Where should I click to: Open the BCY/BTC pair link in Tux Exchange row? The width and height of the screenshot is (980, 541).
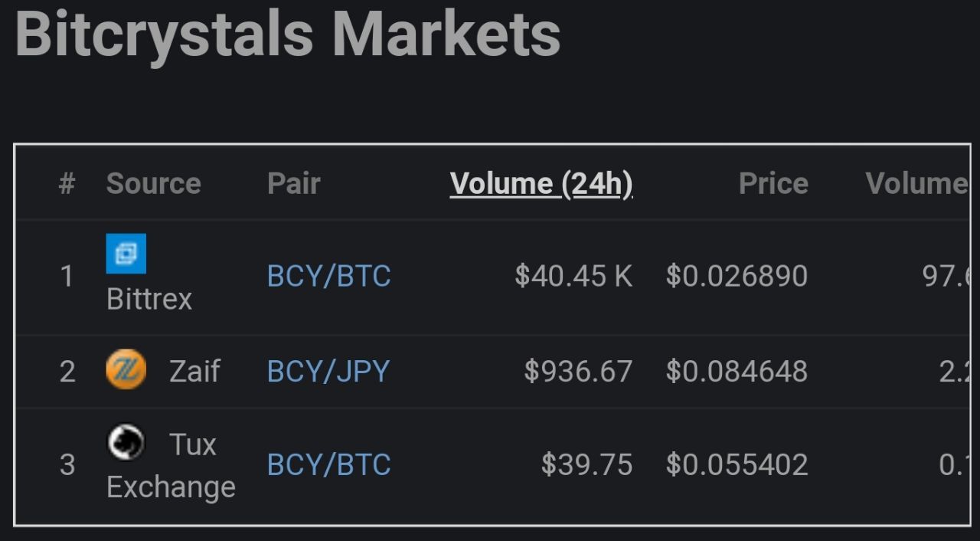pyautogui.click(x=328, y=465)
